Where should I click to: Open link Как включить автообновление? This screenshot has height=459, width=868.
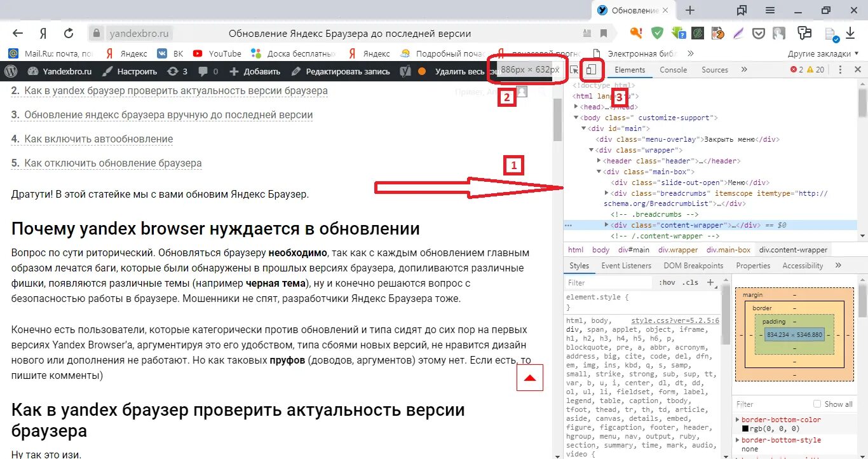pyautogui.click(x=98, y=139)
